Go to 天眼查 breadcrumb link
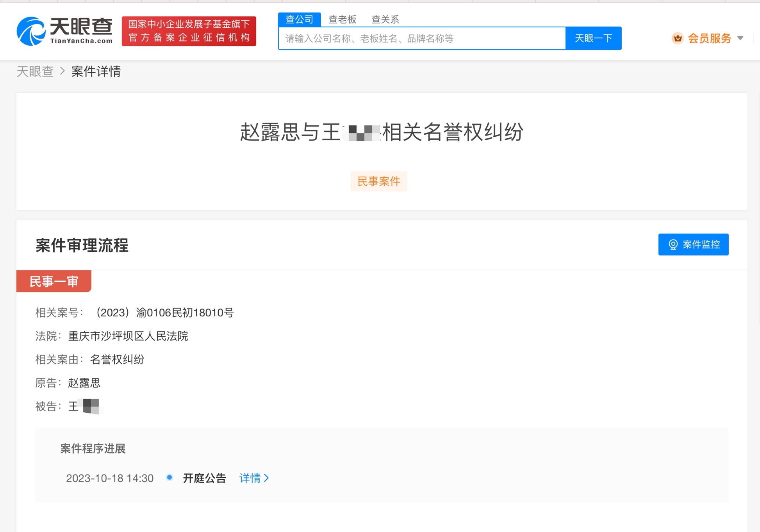This screenshot has width=760, height=532. tap(35, 71)
